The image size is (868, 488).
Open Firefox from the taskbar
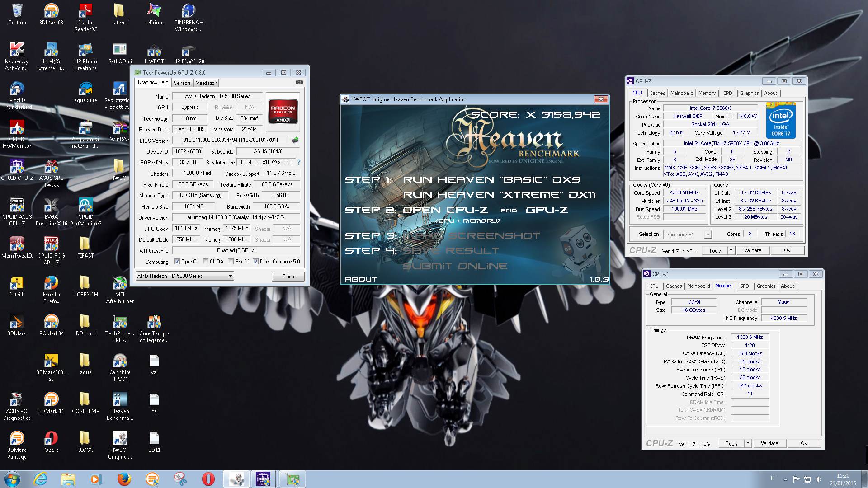[124, 479]
